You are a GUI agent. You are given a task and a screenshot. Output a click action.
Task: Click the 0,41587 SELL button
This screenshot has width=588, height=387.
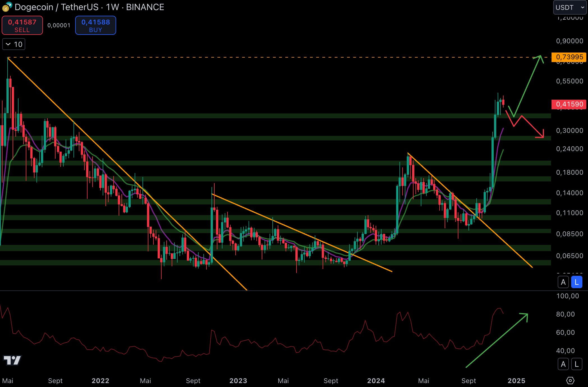[22, 25]
